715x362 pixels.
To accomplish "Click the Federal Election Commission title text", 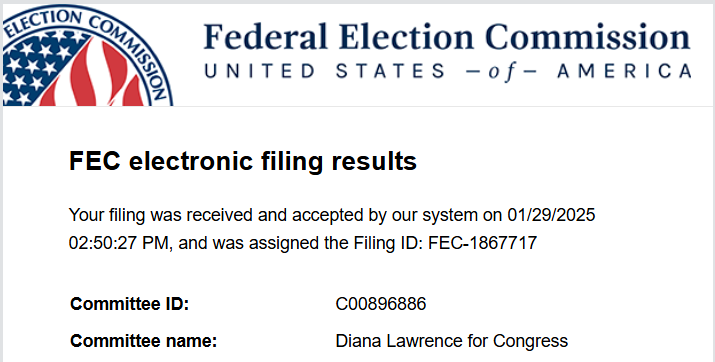I will coord(446,37).
